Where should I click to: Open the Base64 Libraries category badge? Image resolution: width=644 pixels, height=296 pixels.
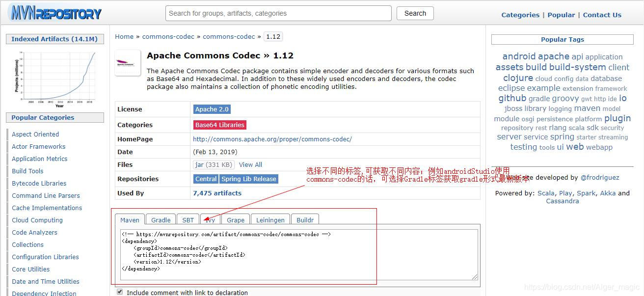click(x=219, y=125)
